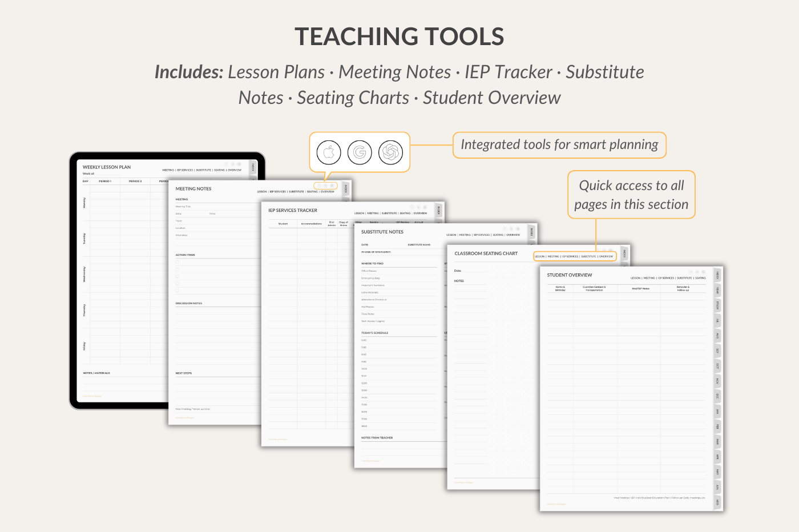The image size is (799, 532).
Task: Click Apple icon on Student Overview page
Action: [x=690, y=272]
